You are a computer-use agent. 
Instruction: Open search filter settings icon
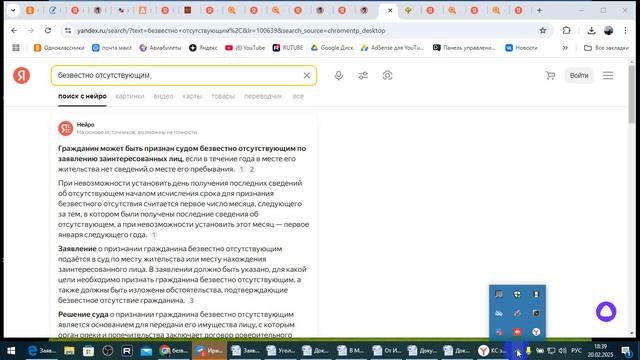[363, 76]
